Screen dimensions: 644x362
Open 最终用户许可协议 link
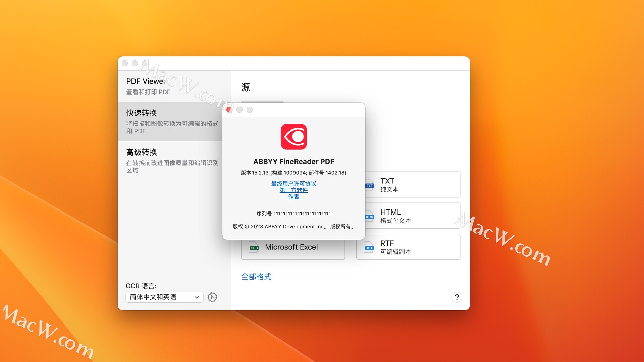click(293, 183)
